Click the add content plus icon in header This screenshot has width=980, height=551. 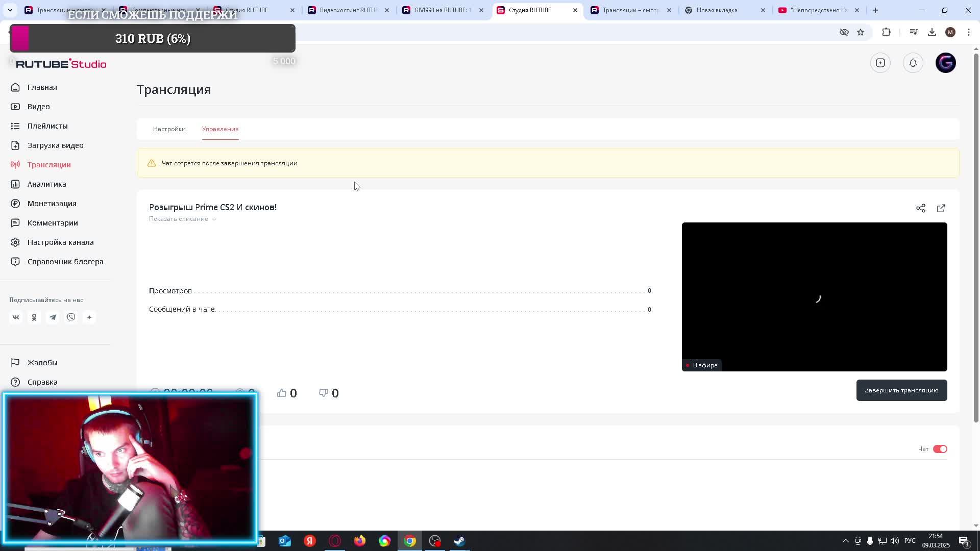pos(880,63)
